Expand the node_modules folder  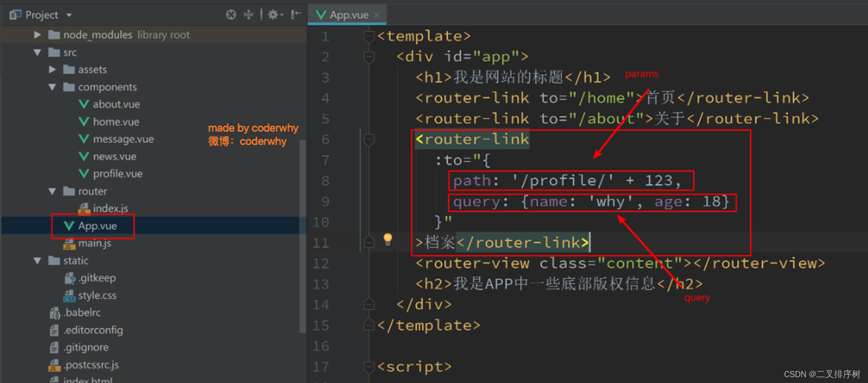(37, 34)
